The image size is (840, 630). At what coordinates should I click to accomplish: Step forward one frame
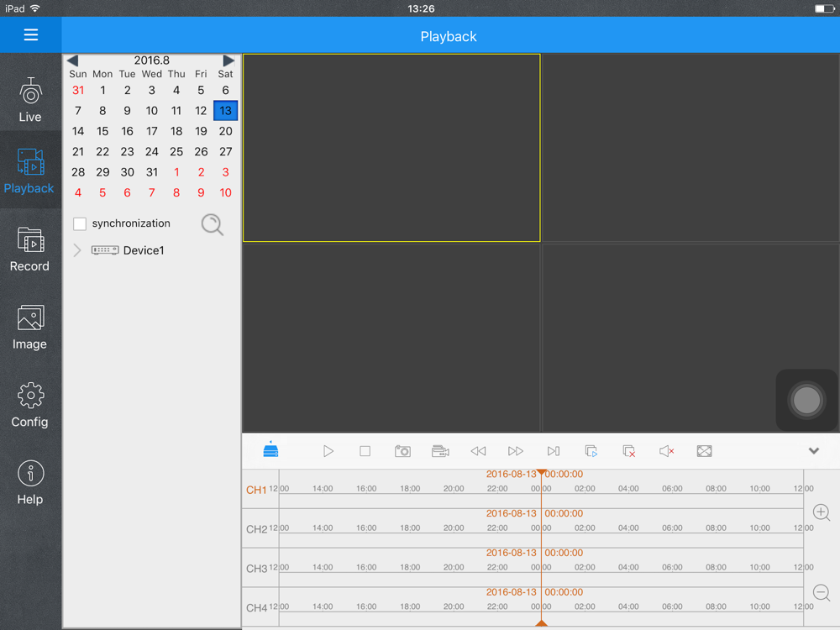(x=554, y=451)
